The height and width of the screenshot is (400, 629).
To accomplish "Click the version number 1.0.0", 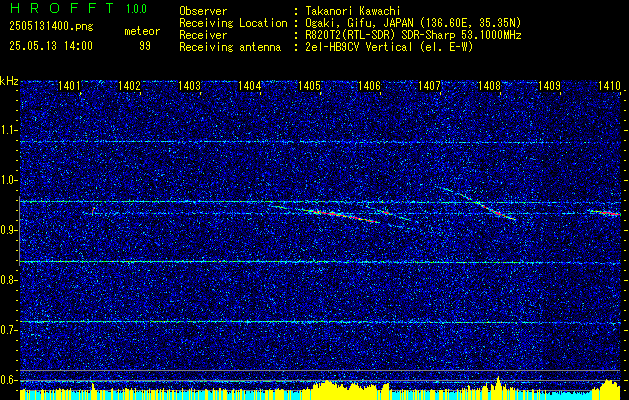I will [136, 9].
